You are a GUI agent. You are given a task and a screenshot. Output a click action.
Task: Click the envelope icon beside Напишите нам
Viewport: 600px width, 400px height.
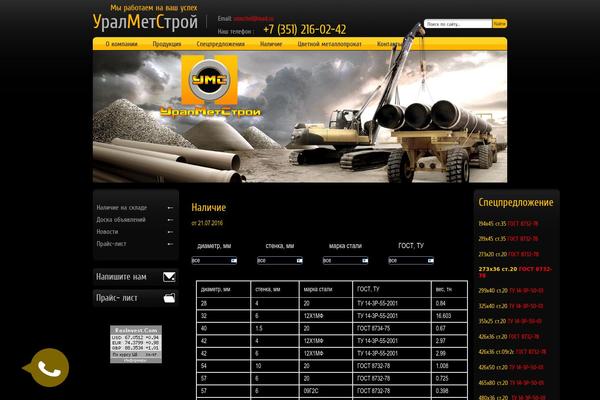tap(169, 277)
